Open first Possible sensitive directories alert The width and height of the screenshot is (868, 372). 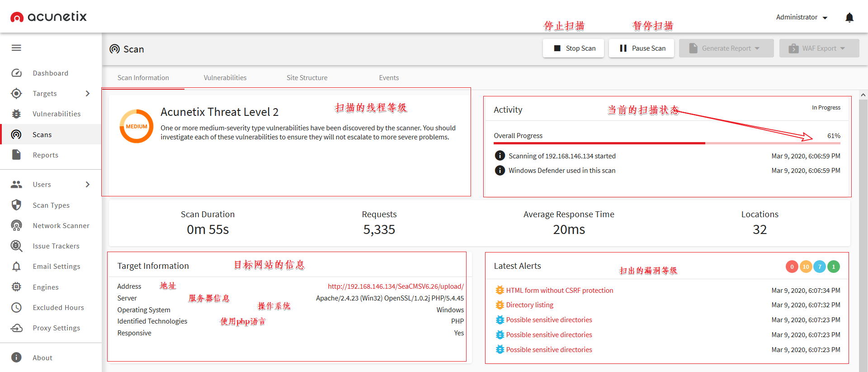point(549,320)
